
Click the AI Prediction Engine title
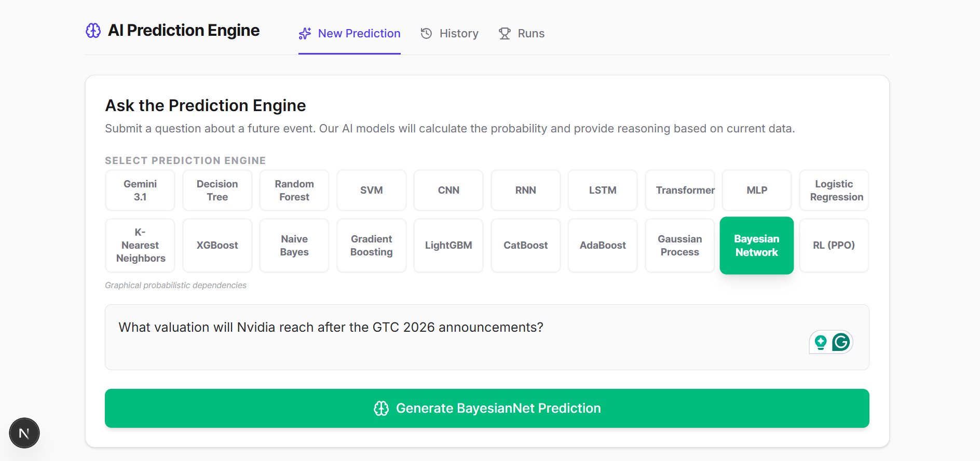pos(184,31)
